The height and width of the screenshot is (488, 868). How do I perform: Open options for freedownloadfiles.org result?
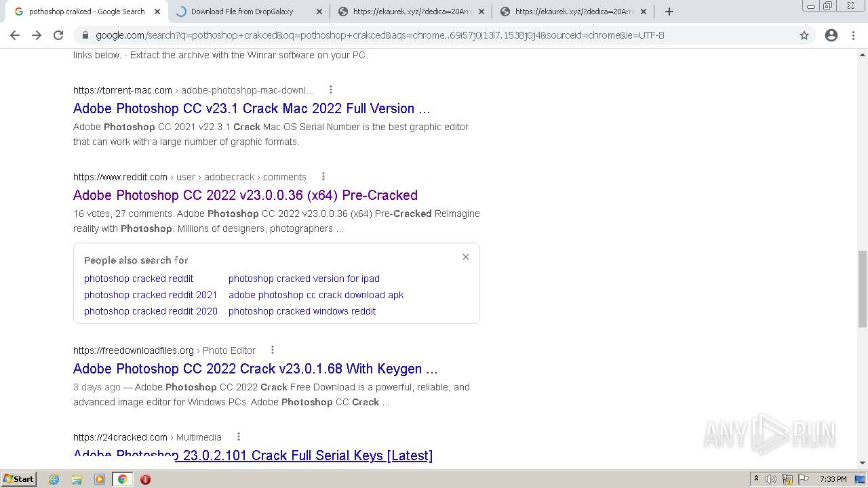click(273, 350)
